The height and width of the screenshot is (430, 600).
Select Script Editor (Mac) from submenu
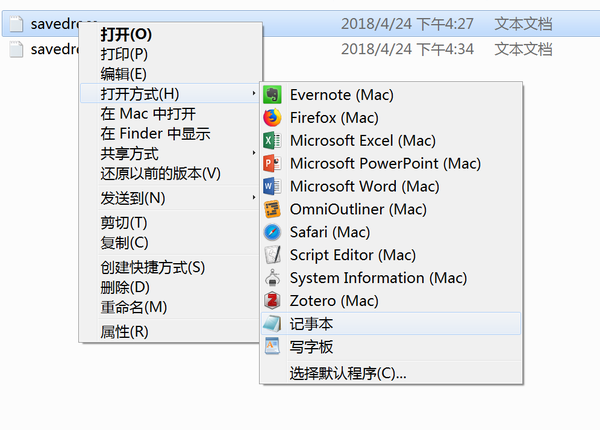391,255
